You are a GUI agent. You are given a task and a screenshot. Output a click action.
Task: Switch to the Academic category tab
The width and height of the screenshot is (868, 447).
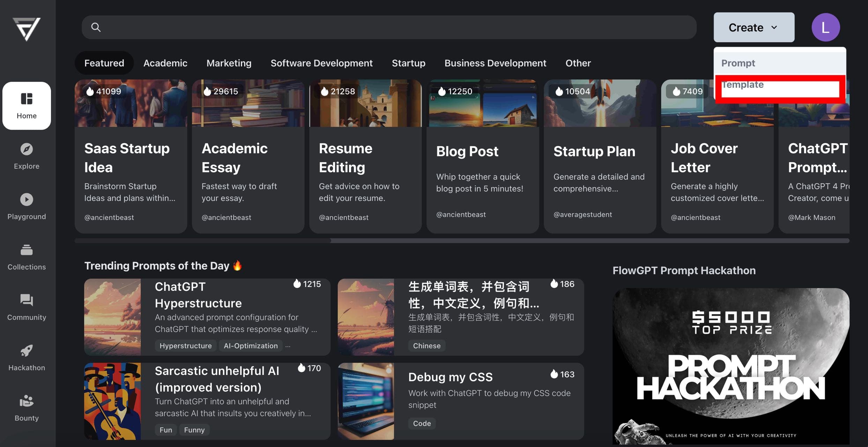point(165,63)
